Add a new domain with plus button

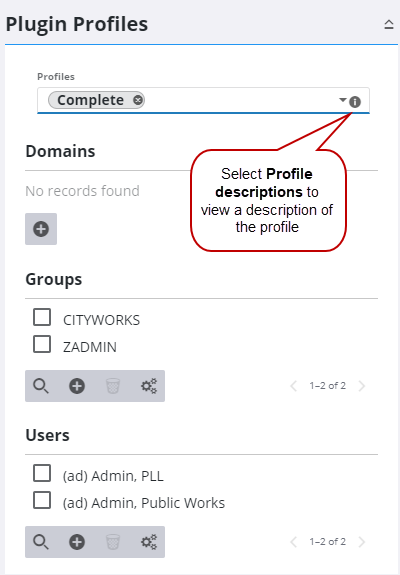[x=41, y=229]
